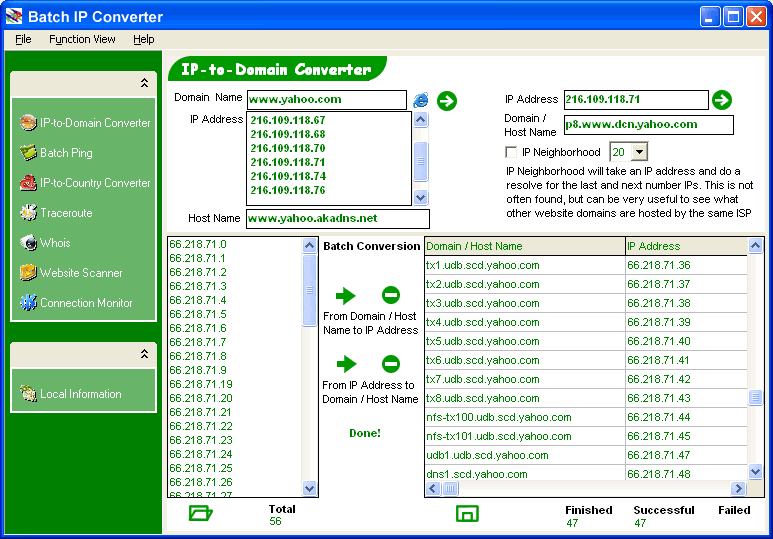
Task: Select the Batch Ping sidebar icon
Action: point(28,152)
